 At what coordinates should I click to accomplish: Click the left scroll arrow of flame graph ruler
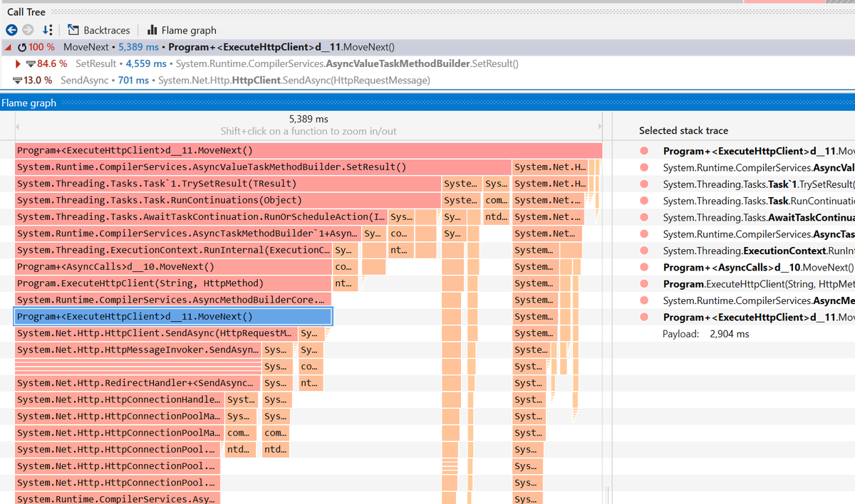pyautogui.click(x=19, y=127)
